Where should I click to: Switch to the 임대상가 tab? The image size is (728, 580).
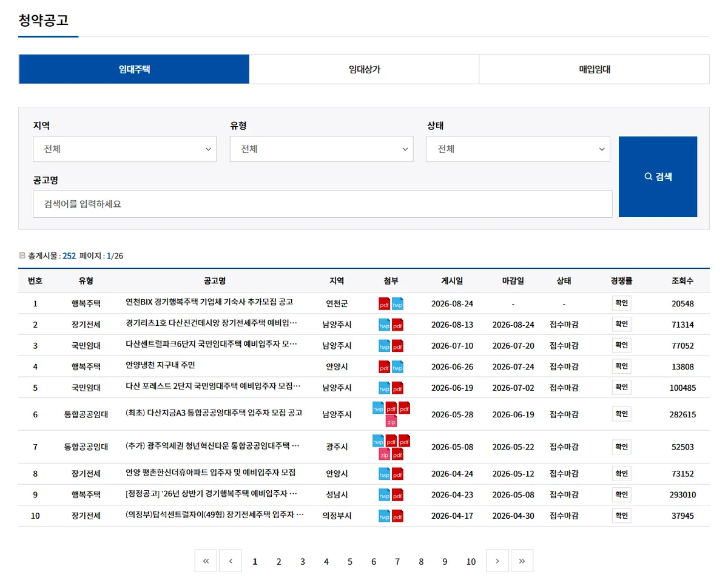(x=364, y=69)
